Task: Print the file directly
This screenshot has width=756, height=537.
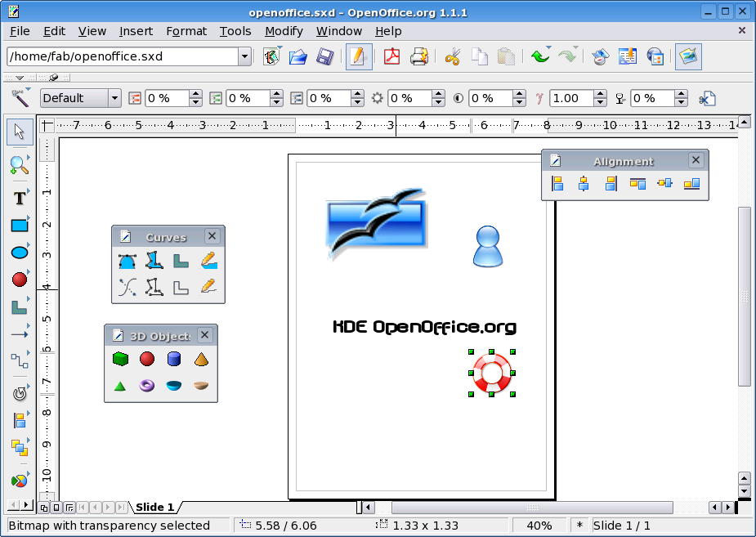Action: [x=419, y=57]
